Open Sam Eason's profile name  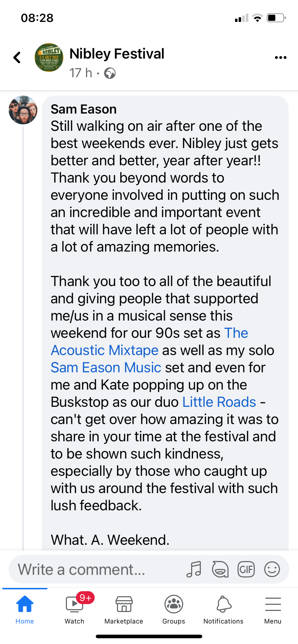coord(83,109)
